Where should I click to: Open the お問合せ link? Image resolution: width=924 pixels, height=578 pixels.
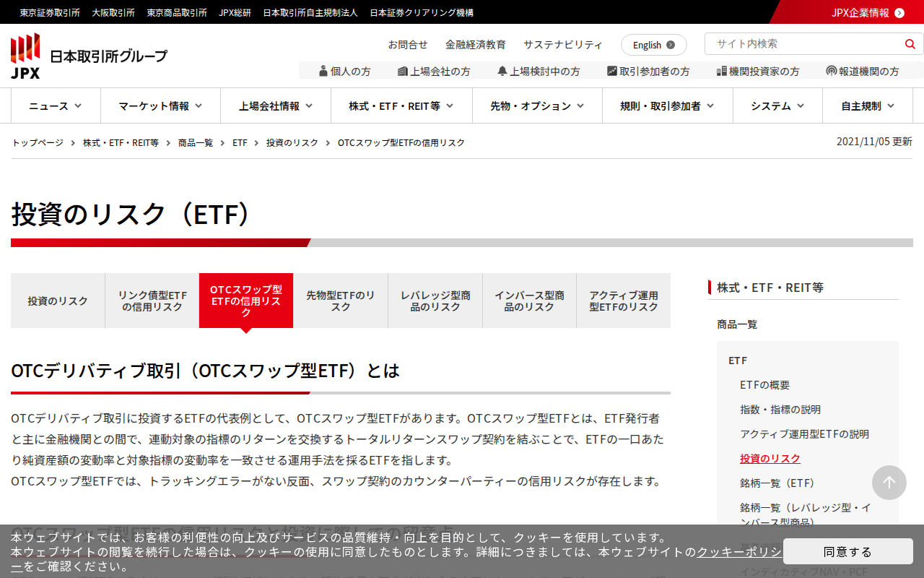(x=408, y=45)
